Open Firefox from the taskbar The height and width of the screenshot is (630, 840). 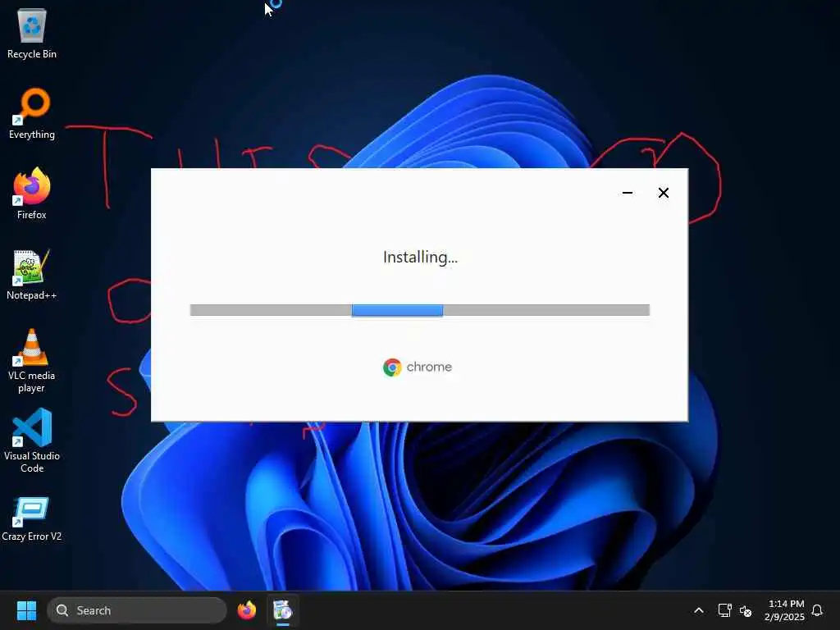click(247, 610)
